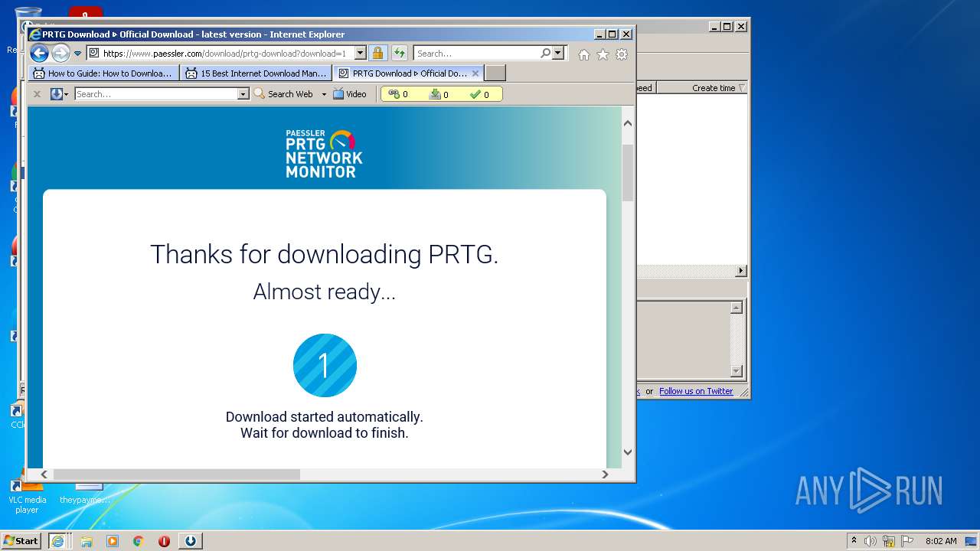Screen dimensions: 980x551
Task: Click the IE Home icon
Action: point(584,54)
